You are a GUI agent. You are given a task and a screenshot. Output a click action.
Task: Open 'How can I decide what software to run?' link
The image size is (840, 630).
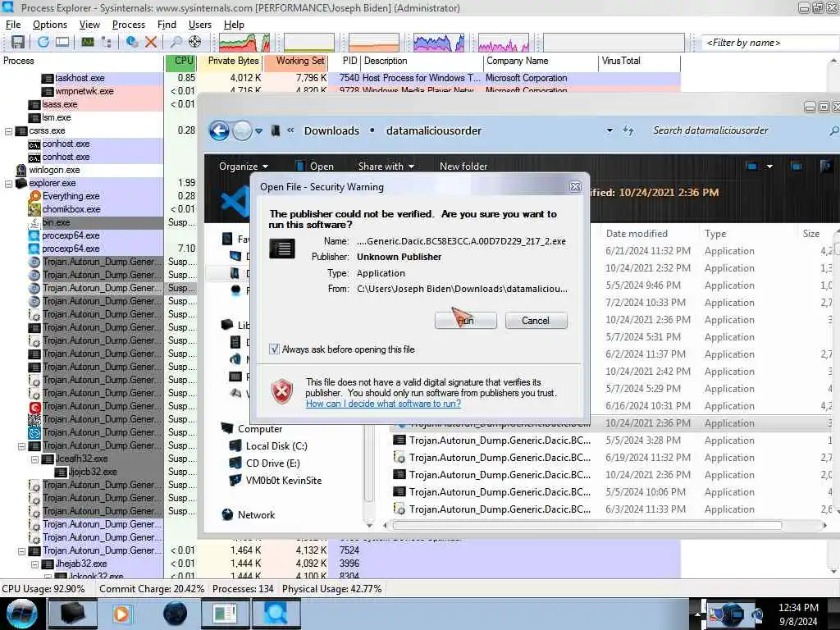(x=384, y=404)
